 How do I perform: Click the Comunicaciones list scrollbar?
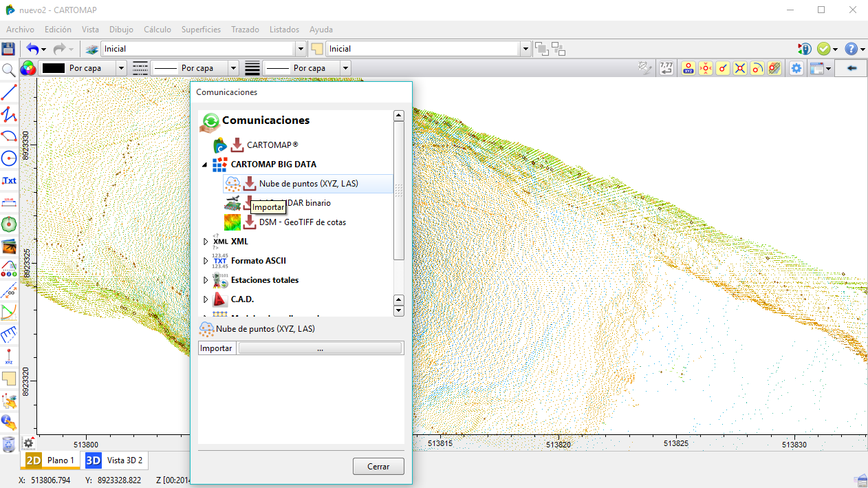tap(398, 191)
